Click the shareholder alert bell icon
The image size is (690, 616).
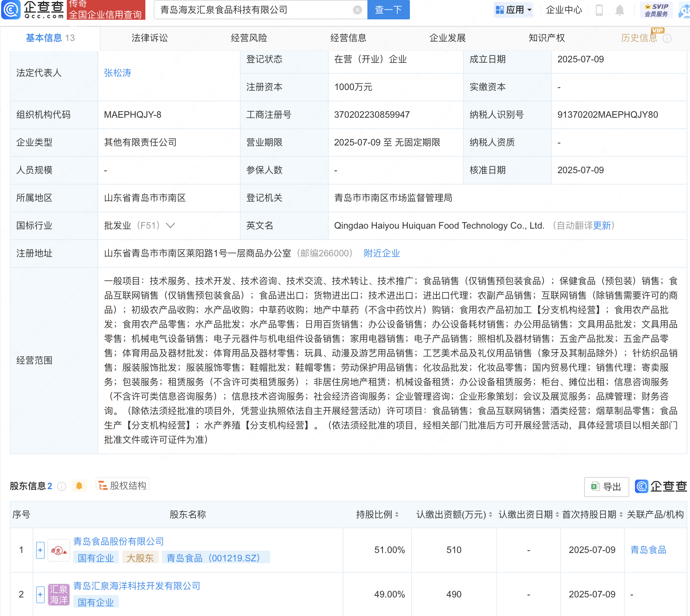[79, 486]
